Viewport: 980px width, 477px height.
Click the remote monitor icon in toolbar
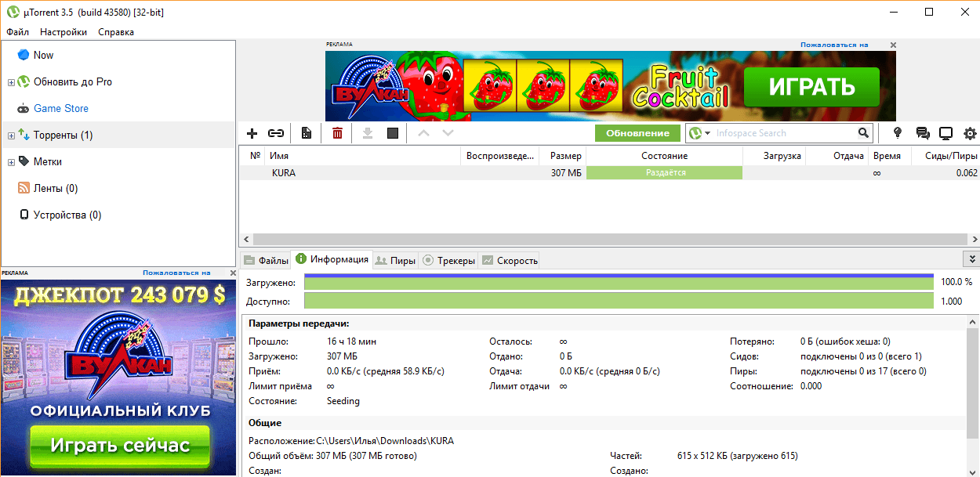pos(946,133)
